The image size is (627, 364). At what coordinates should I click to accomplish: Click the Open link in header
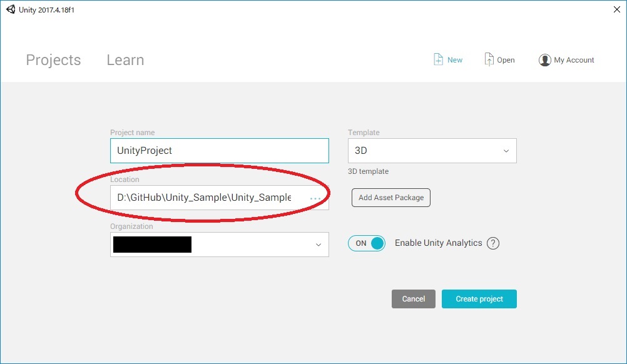(x=506, y=60)
